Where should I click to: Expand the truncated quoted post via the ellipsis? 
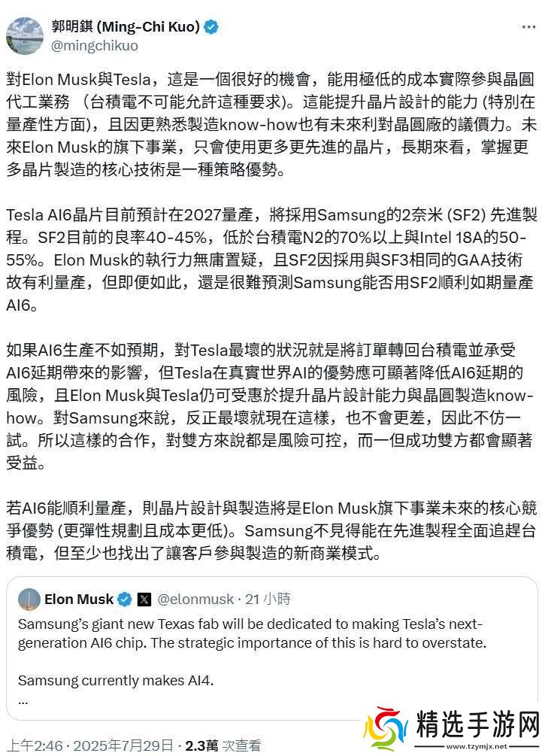[23, 699]
